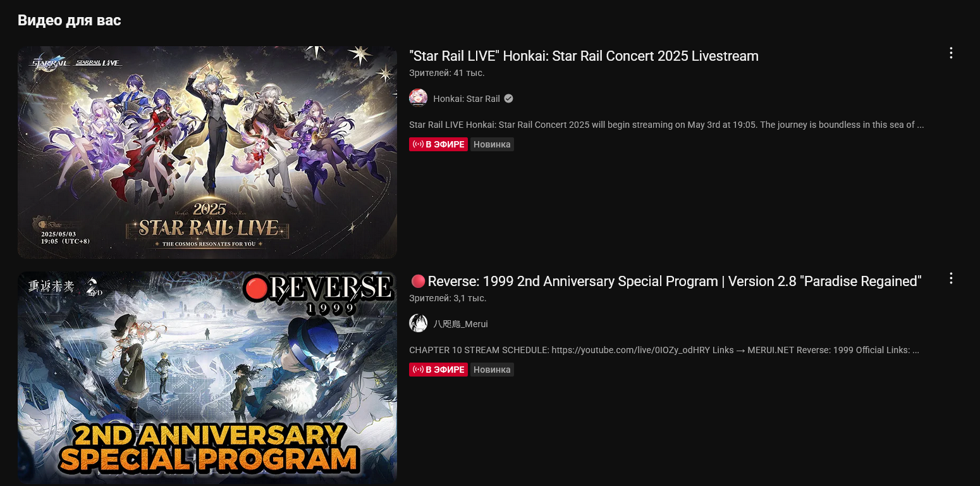980x486 pixels.
Task: Visit the Honkai: Star Rail channel name
Action: point(467,99)
